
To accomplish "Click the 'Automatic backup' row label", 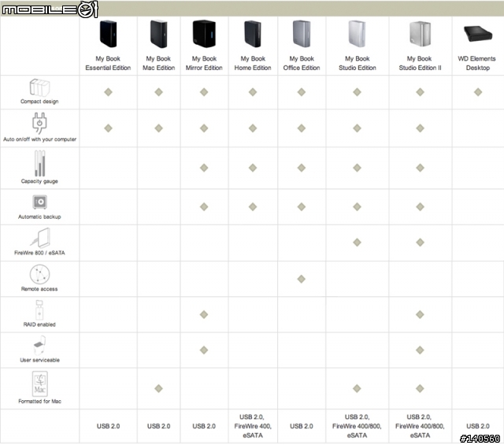I will click(39, 217).
